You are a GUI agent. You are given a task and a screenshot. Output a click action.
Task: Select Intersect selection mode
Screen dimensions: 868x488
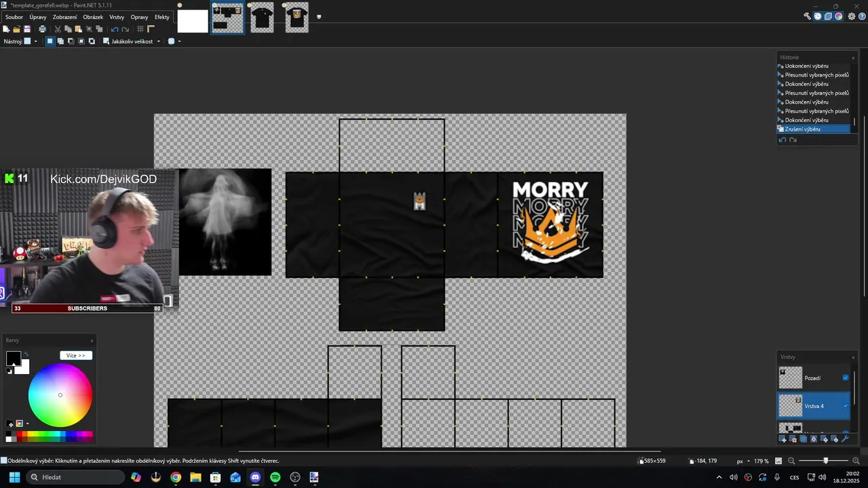[81, 41]
